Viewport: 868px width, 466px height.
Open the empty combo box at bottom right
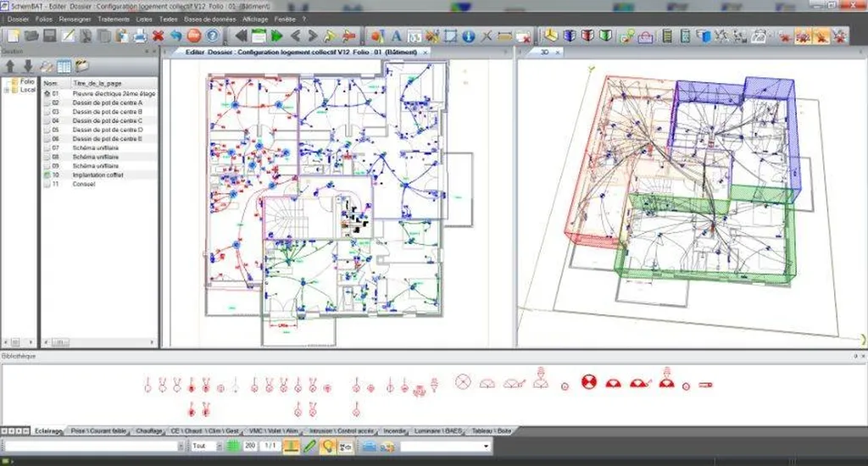445,446
